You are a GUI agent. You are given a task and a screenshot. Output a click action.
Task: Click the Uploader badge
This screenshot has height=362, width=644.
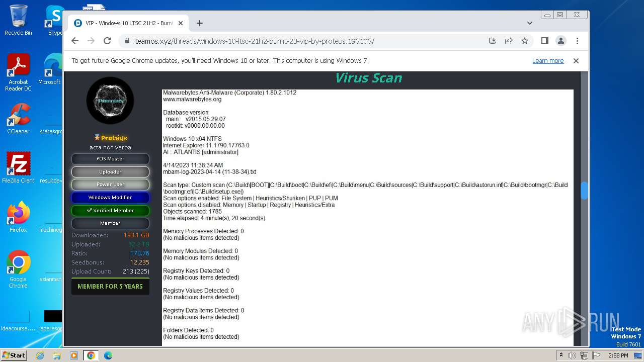tap(110, 172)
